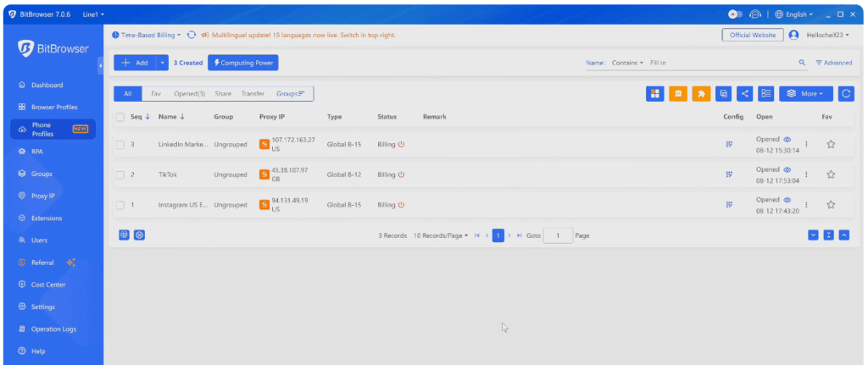This screenshot has width=868, height=365.
Task: Switch to the Share tab
Action: pos(223,94)
